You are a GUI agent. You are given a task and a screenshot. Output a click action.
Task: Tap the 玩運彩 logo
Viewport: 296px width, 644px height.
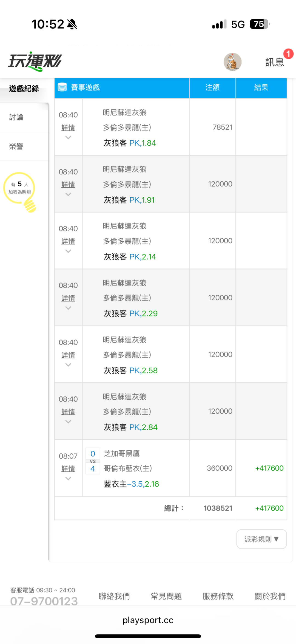point(35,61)
